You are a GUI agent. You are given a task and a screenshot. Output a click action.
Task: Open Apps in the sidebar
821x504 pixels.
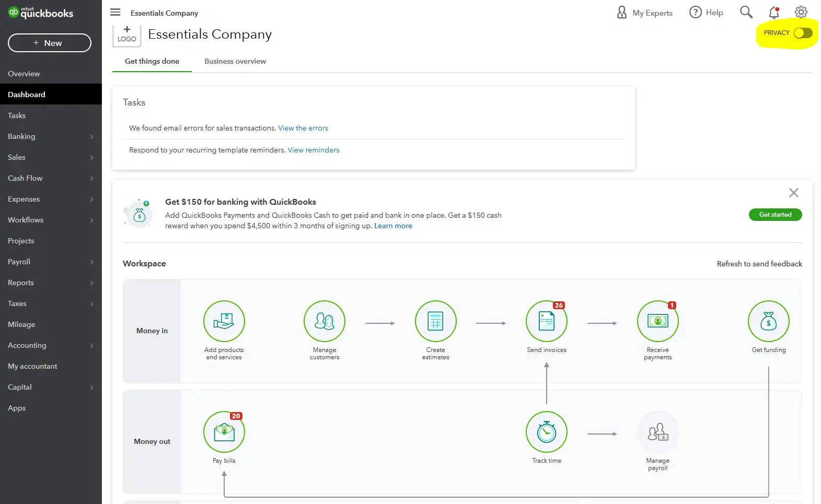[51, 408]
